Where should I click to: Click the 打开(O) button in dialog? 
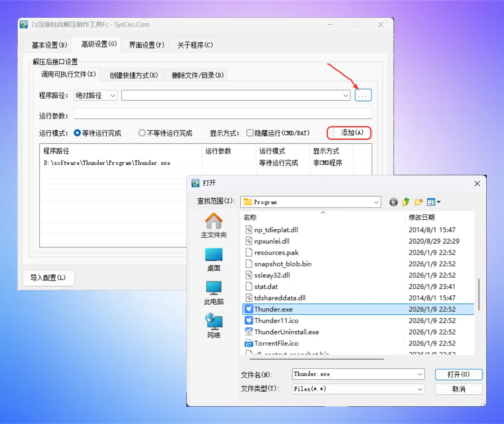point(458,374)
